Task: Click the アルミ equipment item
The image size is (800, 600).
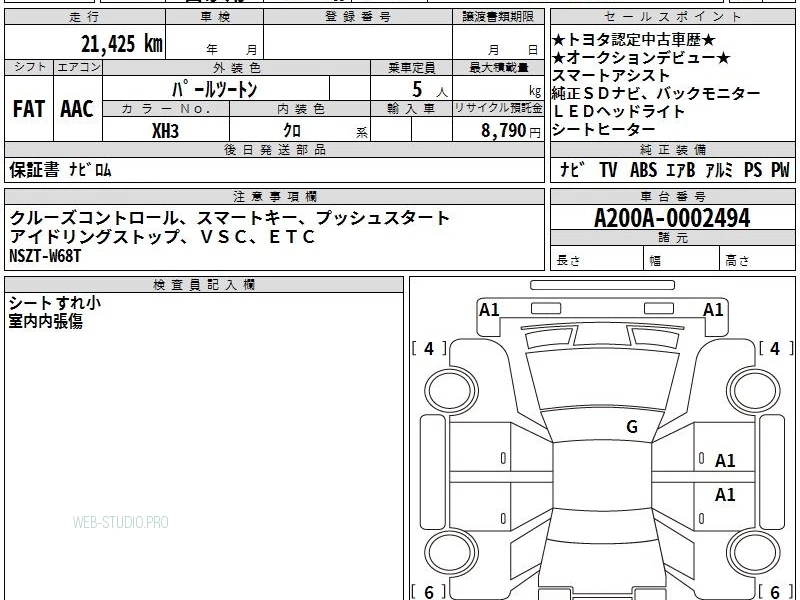Action: coord(719,169)
